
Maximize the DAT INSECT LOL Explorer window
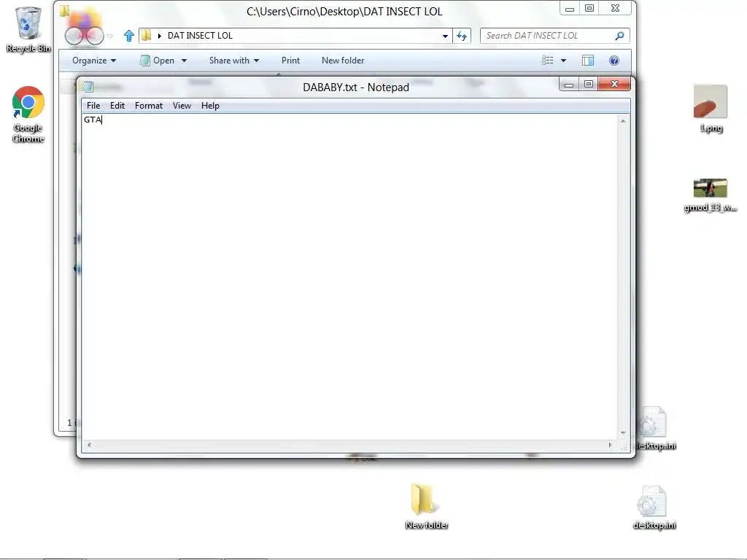[x=589, y=9]
